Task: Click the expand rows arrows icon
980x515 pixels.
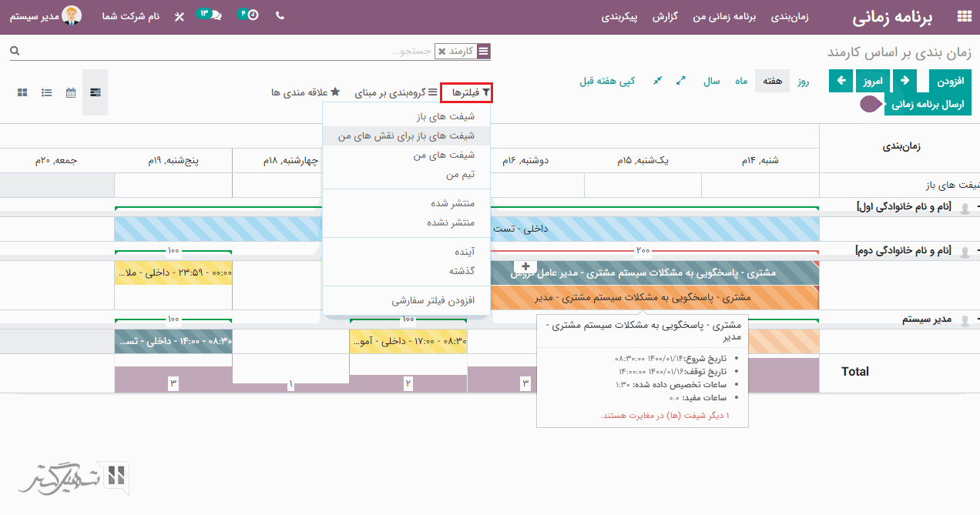Action: (x=681, y=81)
